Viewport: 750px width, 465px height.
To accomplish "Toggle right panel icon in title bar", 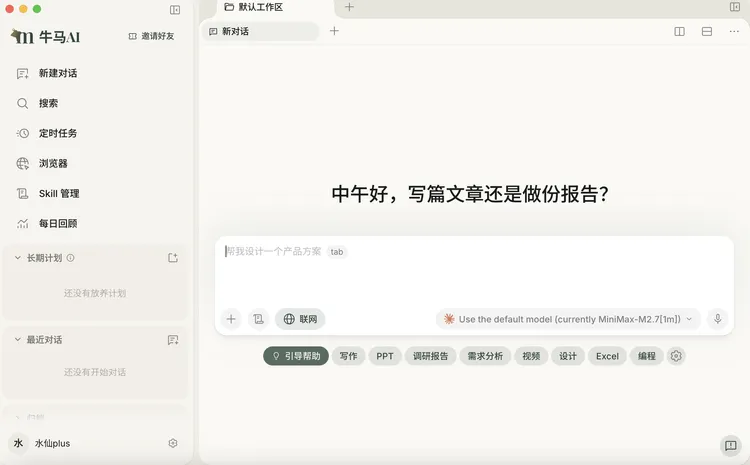I will click(735, 7).
